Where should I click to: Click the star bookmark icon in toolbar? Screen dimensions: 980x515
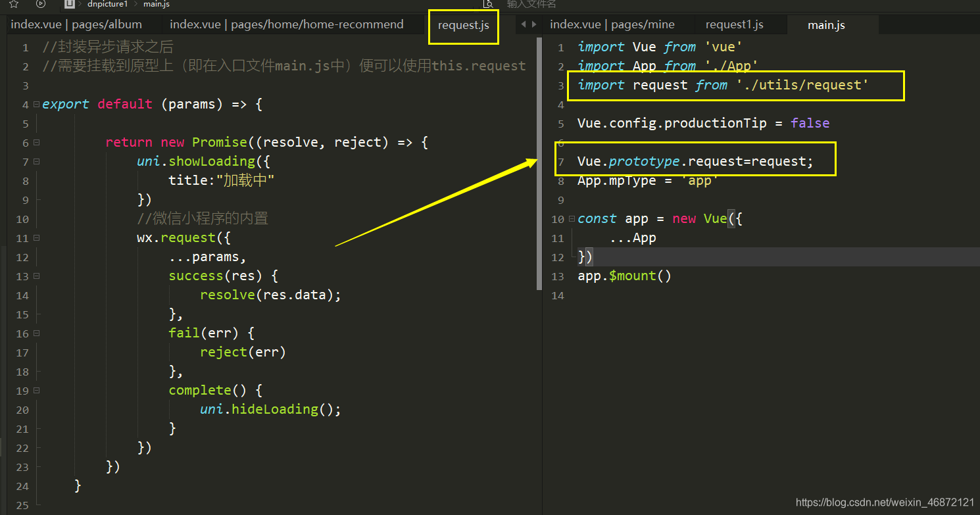14,4
